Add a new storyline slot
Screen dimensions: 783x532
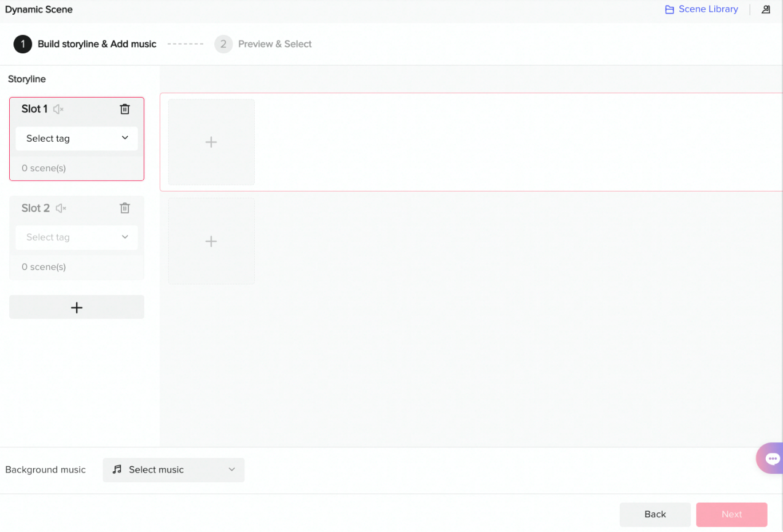coord(77,307)
